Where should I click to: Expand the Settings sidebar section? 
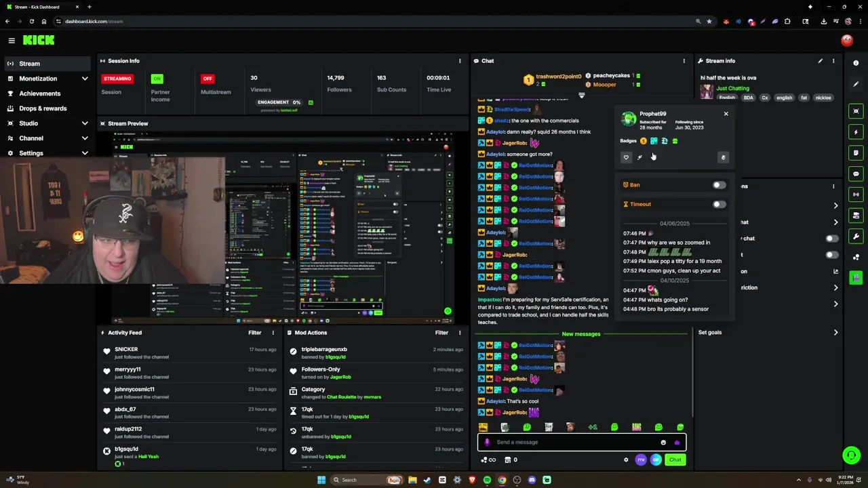pos(84,153)
